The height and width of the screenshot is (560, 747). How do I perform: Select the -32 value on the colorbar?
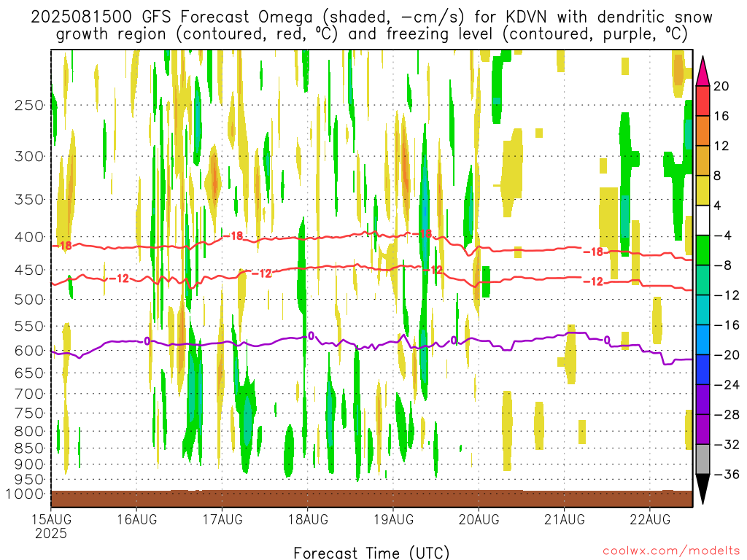(727, 444)
